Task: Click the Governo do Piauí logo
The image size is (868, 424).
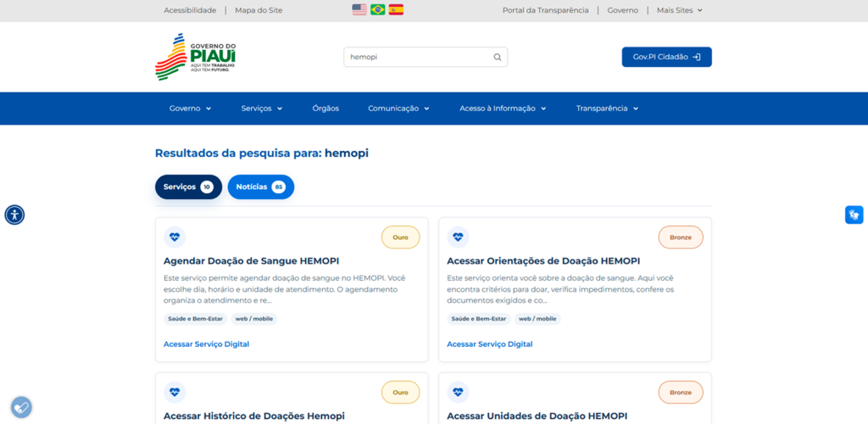Action: (197, 57)
